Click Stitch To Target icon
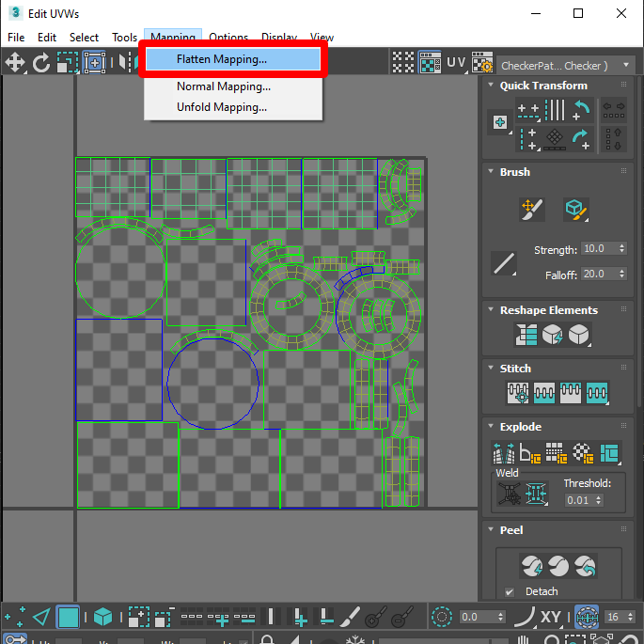The image size is (644, 644). (518, 393)
